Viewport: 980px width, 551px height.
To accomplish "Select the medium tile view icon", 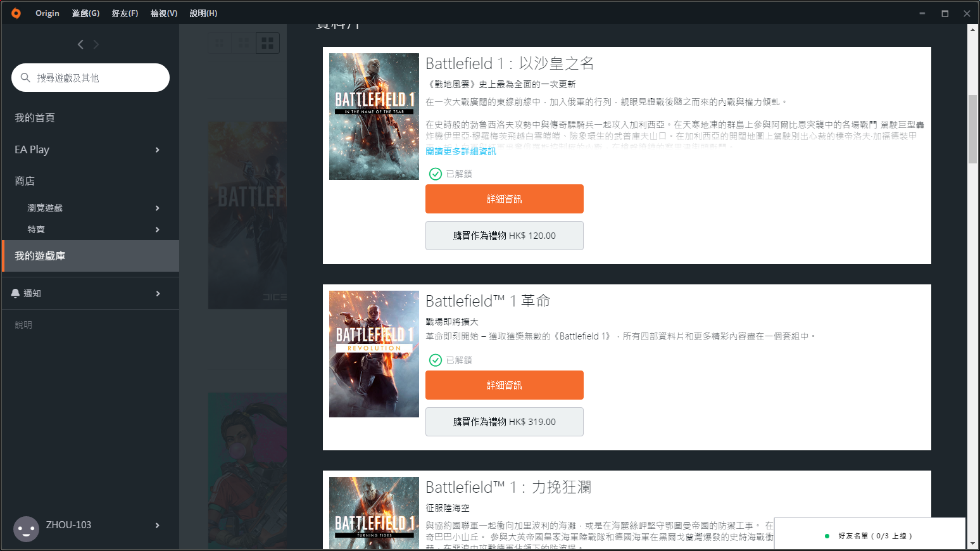I will pos(243,42).
